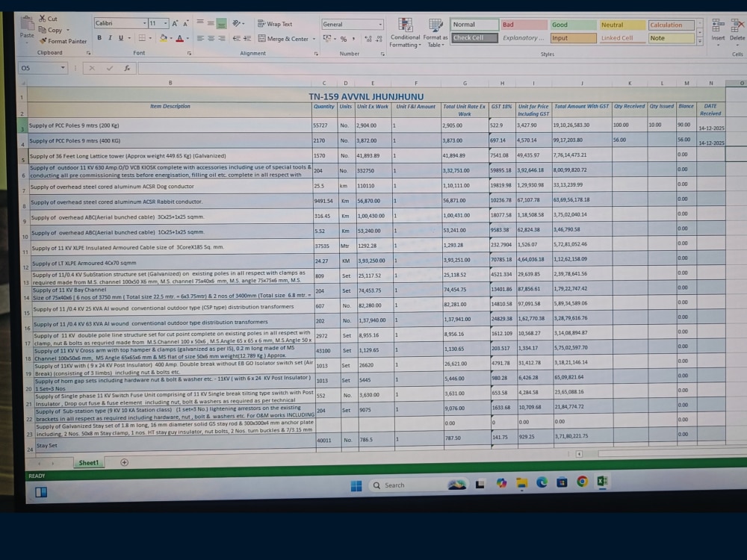The height and width of the screenshot is (560, 747).
Task: Apply the Neutral cell style
Action: pyautogui.click(x=622, y=25)
